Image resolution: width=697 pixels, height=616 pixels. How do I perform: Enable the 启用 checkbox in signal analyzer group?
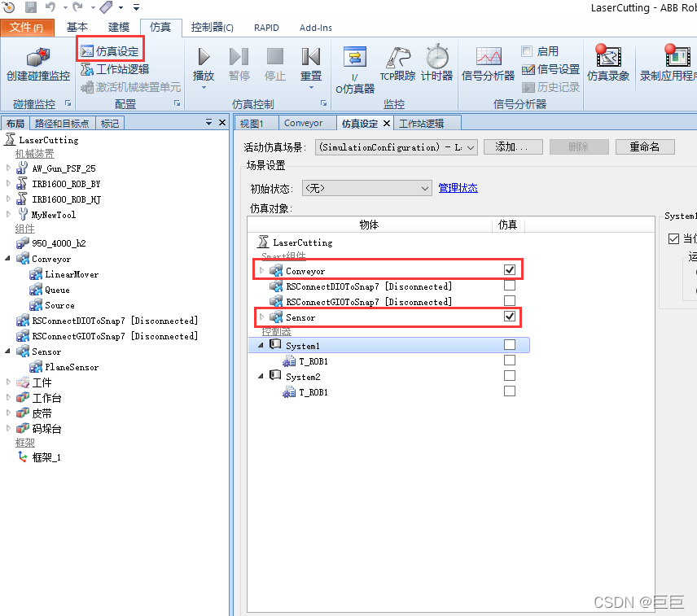tap(527, 51)
